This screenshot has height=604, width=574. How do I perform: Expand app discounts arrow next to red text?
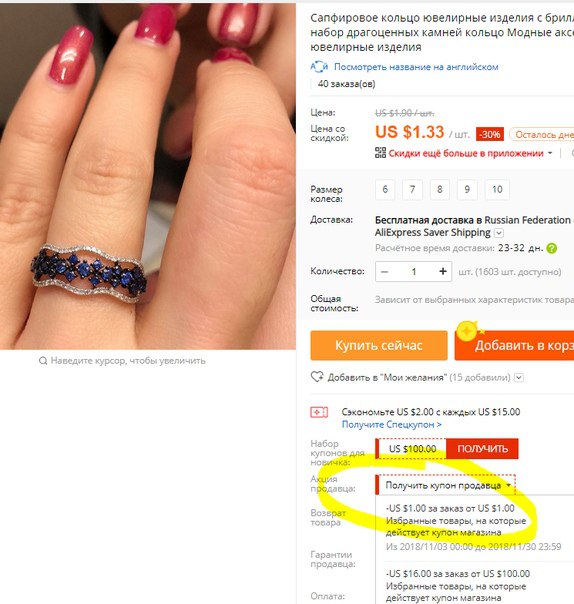[x=550, y=153]
